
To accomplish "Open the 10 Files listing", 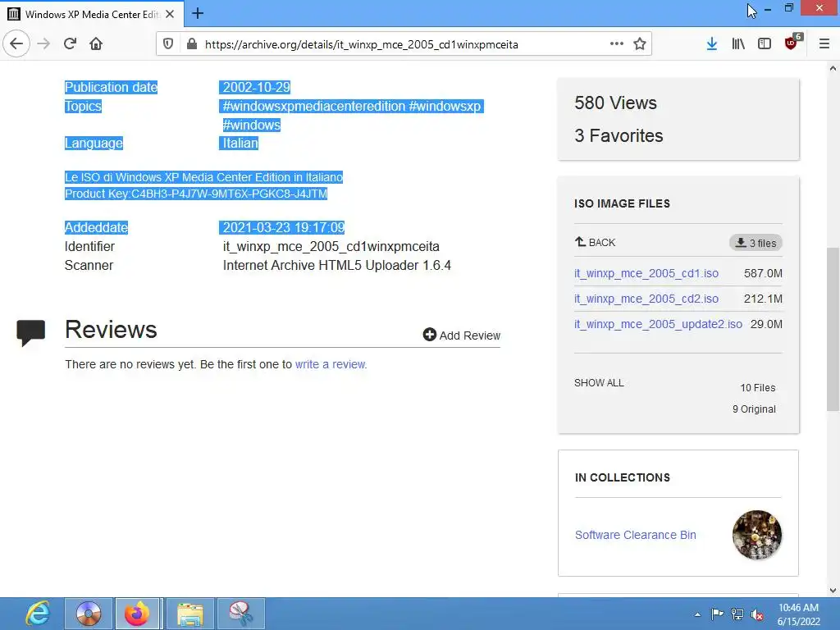I will pos(757,387).
